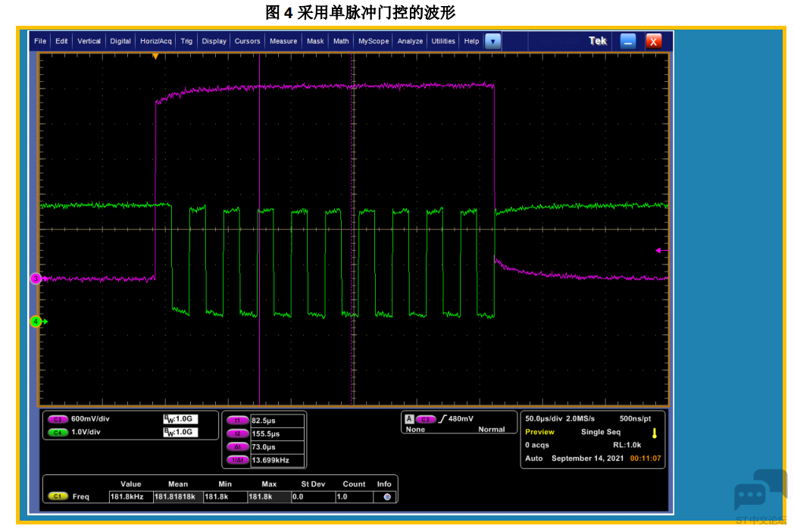The height and width of the screenshot is (532, 794).
Task: Click the 50.0µs/div timebase readout
Action: click(x=543, y=418)
